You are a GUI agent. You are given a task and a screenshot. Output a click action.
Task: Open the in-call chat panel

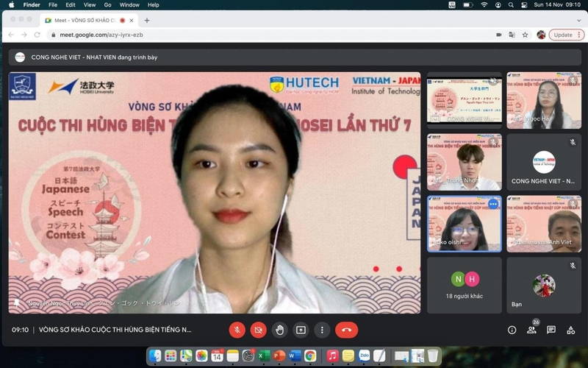click(x=551, y=330)
